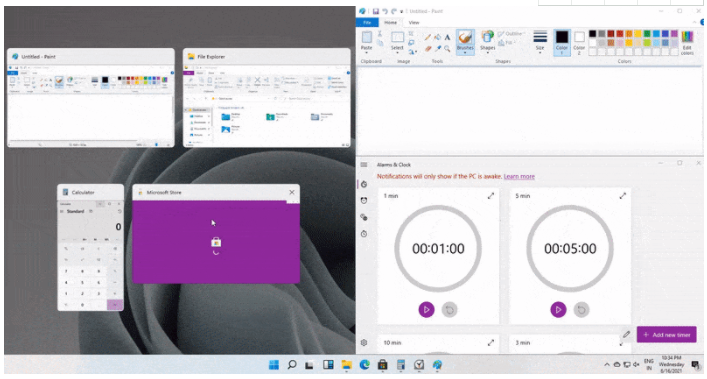The height and width of the screenshot is (379, 707).
Task: Select the Eraser tool in Paint
Action: pos(427,48)
